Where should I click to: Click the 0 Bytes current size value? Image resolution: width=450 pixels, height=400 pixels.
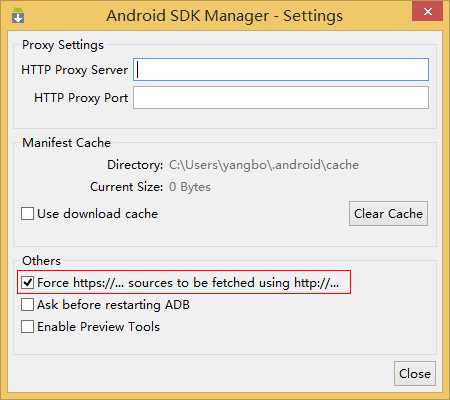(190, 187)
